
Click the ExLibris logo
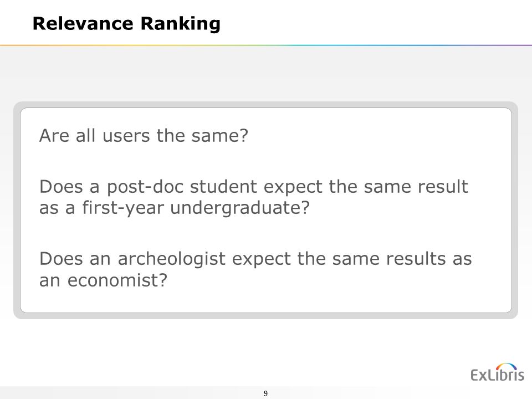click(x=498, y=372)
